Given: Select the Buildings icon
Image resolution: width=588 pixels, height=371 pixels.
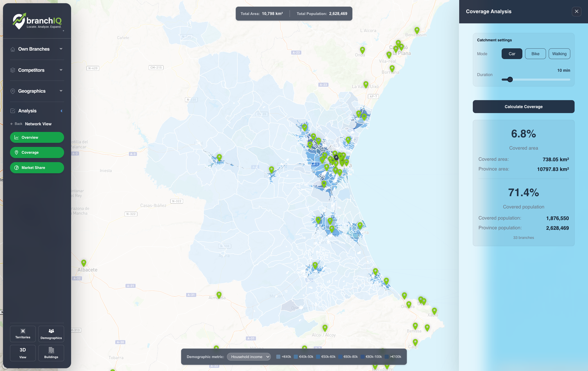Looking at the screenshot, I should tap(51, 350).
